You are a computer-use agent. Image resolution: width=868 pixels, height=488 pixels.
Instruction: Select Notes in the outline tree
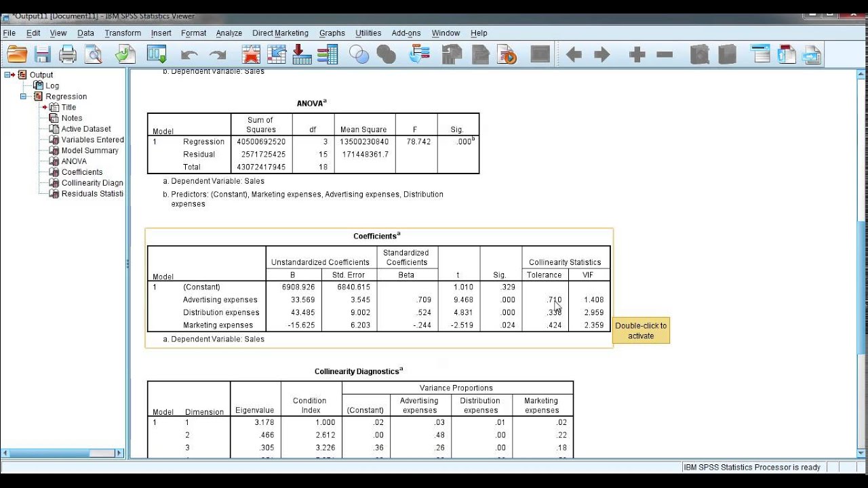click(72, 118)
